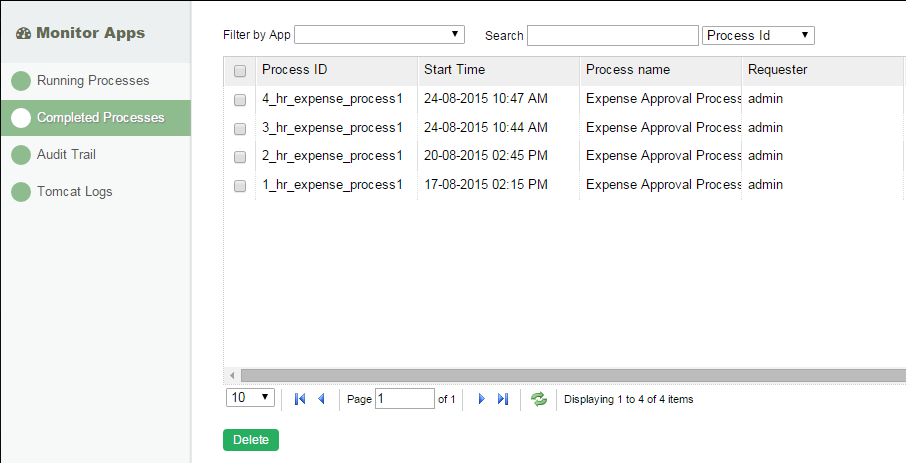Sort by Start Time column header
The width and height of the screenshot is (906, 463).
tap(455, 70)
